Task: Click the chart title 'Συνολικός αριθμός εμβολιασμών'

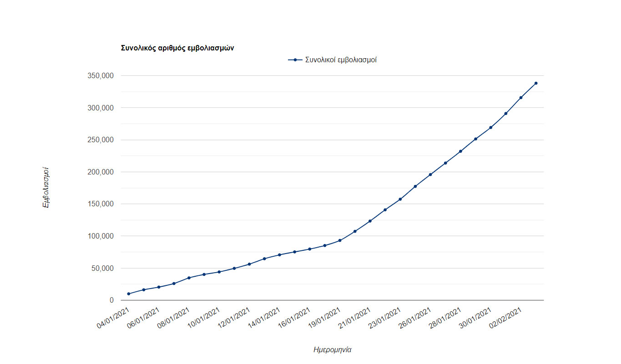Action: 177,48
